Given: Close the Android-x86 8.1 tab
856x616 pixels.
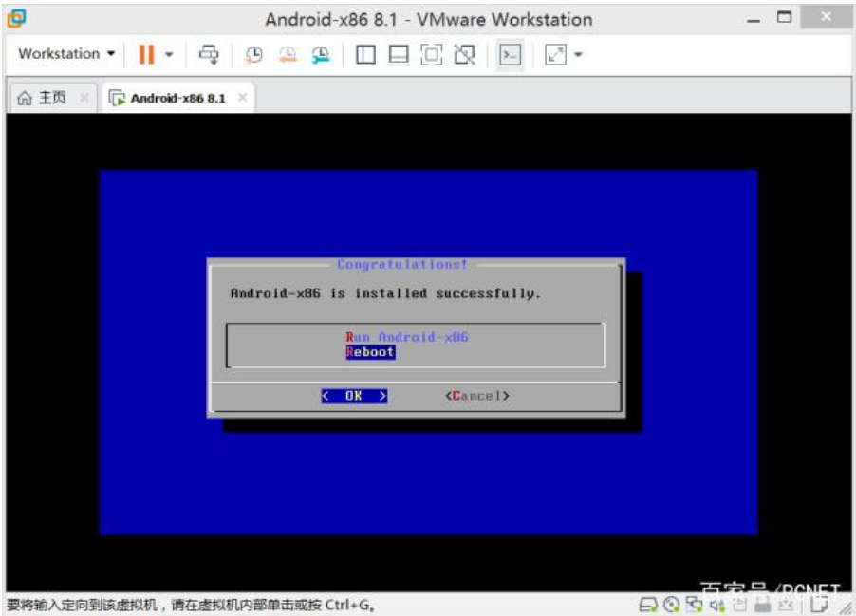Looking at the screenshot, I should click(242, 98).
